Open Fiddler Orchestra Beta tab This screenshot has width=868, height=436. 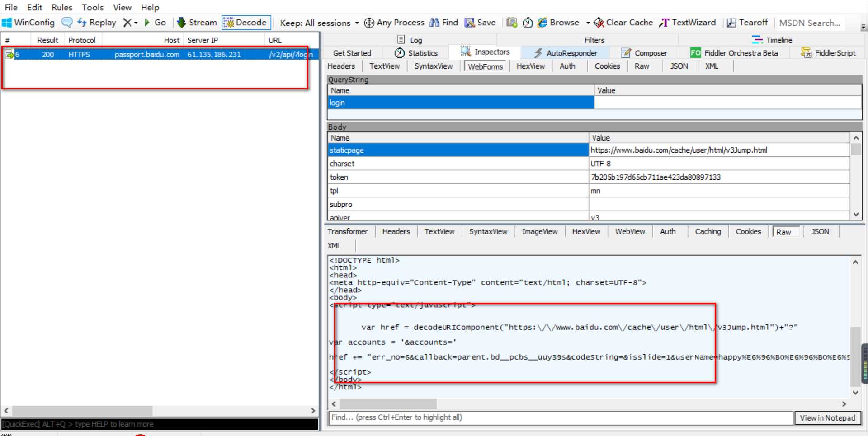point(734,53)
